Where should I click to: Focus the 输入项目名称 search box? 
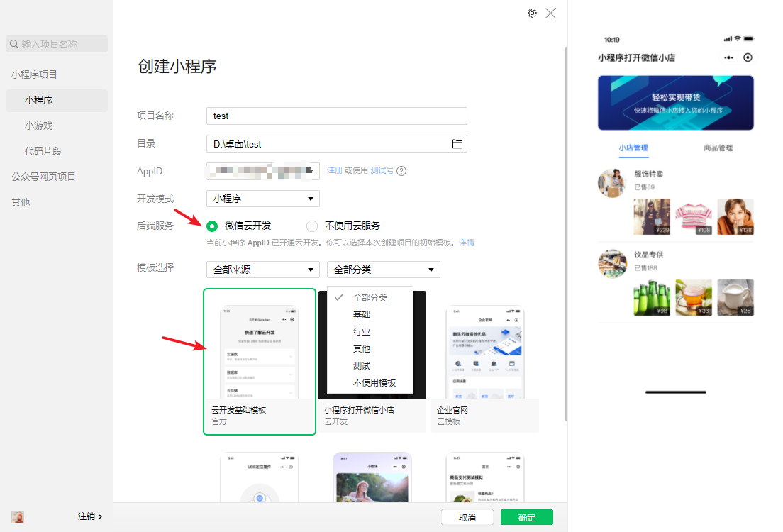click(57, 44)
